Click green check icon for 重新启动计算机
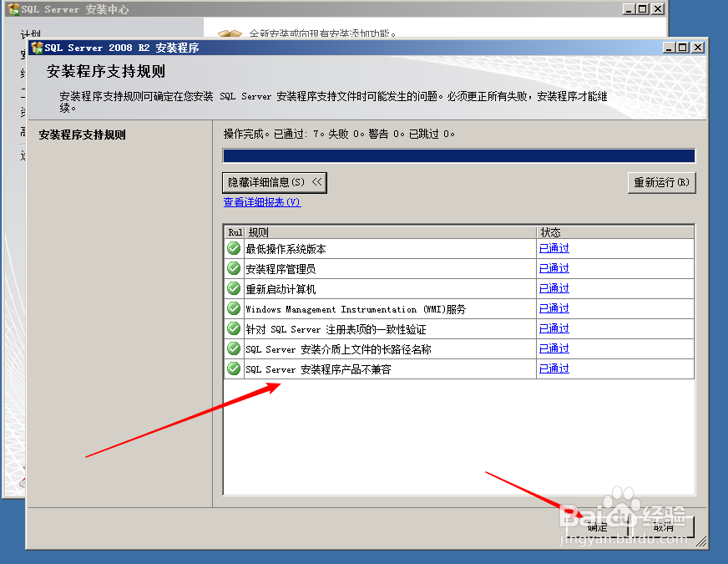The height and width of the screenshot is (564, 728). [234, 288]
